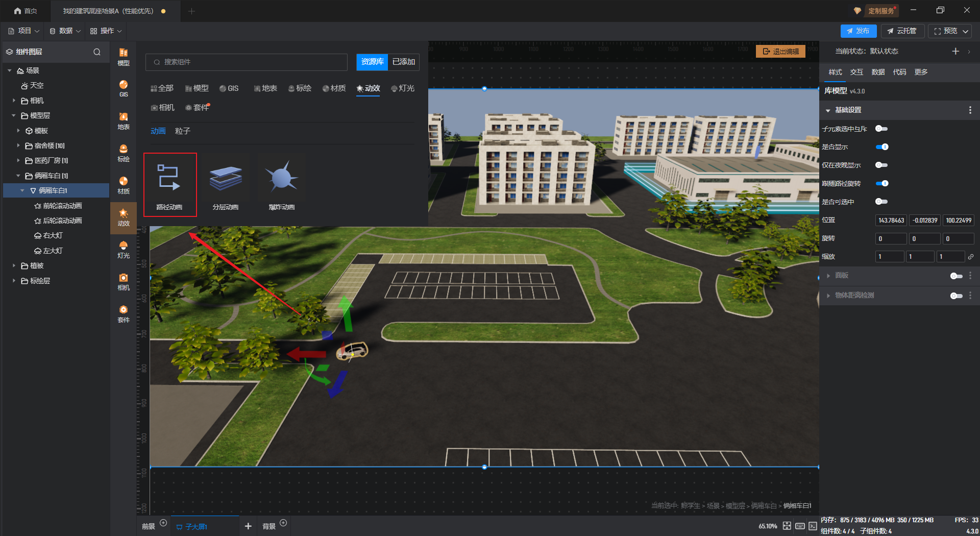Toggle the 物体距离检测 switch

tap(956, 296)
